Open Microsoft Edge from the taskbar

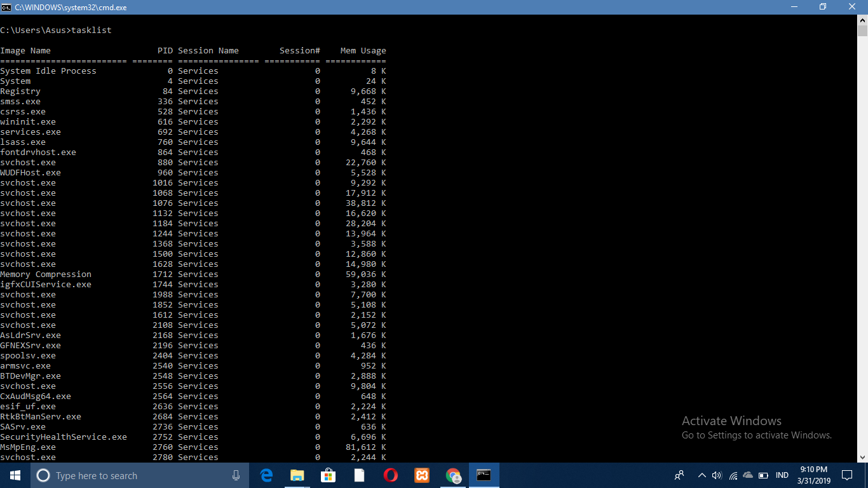pos(266,475)
